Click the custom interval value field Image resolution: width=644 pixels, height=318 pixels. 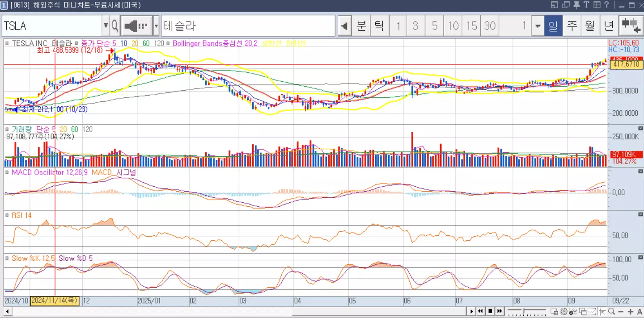tap(515, 26)
